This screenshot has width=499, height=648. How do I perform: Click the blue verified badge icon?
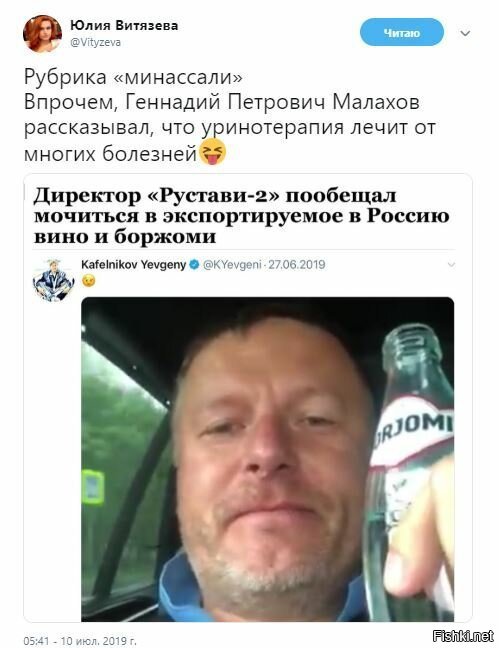click(x=194, y=264)
